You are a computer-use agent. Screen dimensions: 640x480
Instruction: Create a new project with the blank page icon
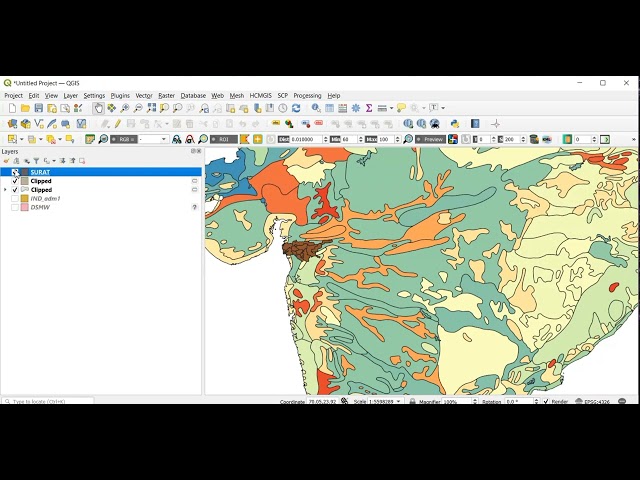tap(12, 108)
